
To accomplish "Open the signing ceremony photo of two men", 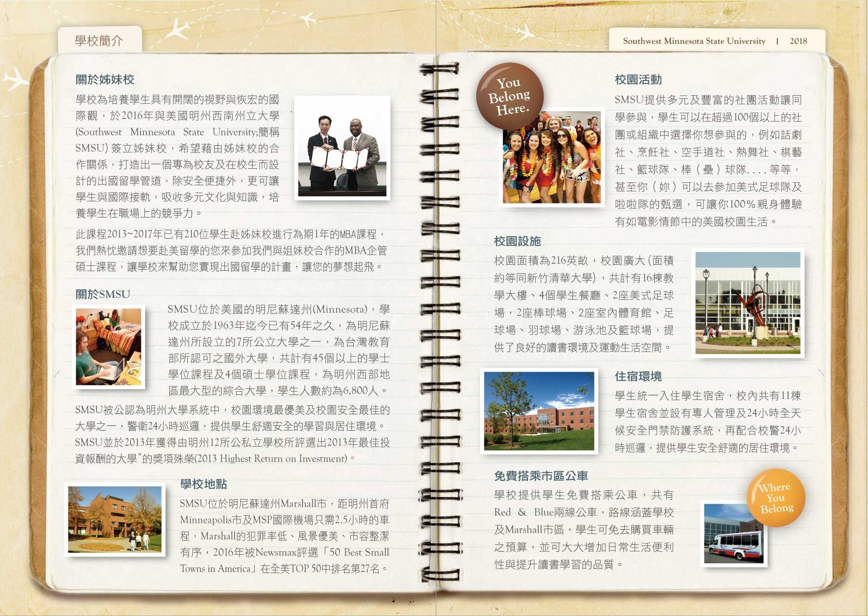I will 343,148.
